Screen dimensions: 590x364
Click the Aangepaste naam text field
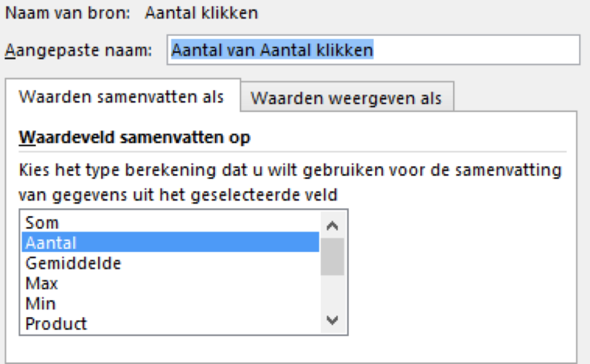click(x=473, y=50)
